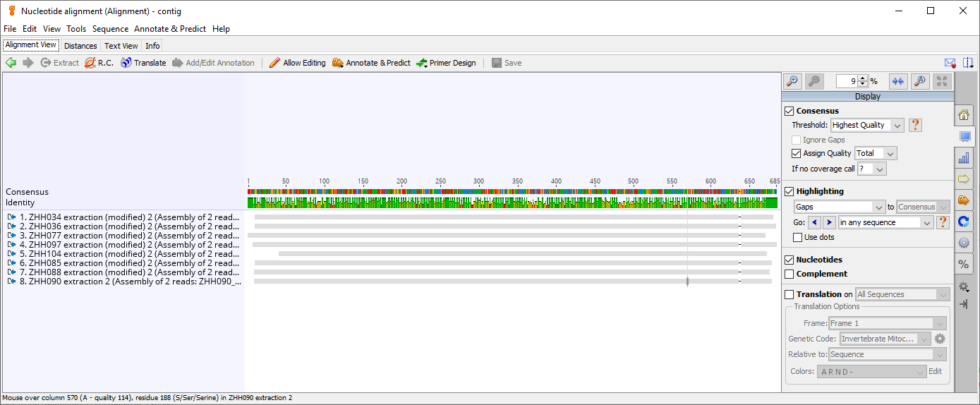
Task: Click the Identity graph bar
Action: (x=512, y=203)
